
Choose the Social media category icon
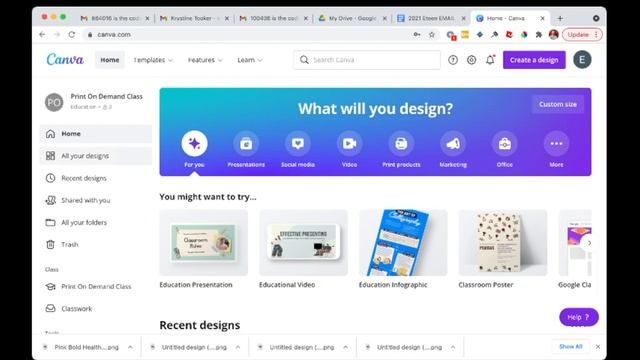[x=298, y=144]
